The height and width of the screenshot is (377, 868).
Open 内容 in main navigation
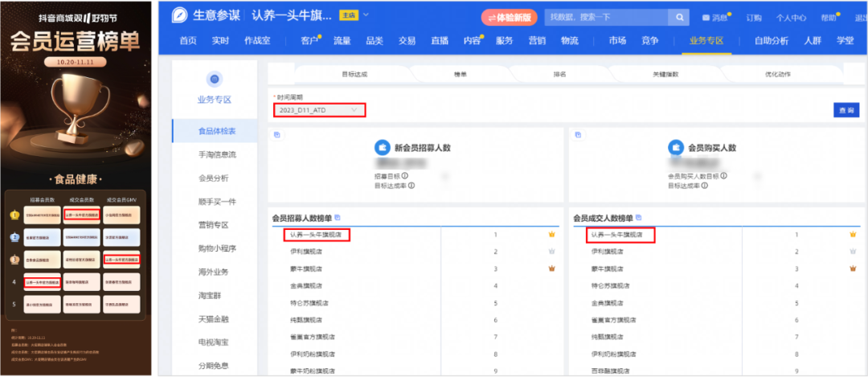pos(473,40)
